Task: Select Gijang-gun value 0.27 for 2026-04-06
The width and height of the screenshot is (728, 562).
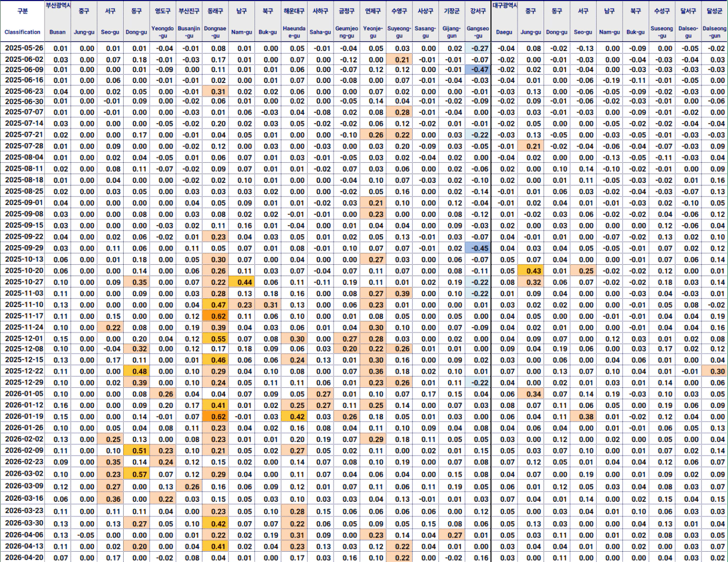Action: [x=451, y=534]
